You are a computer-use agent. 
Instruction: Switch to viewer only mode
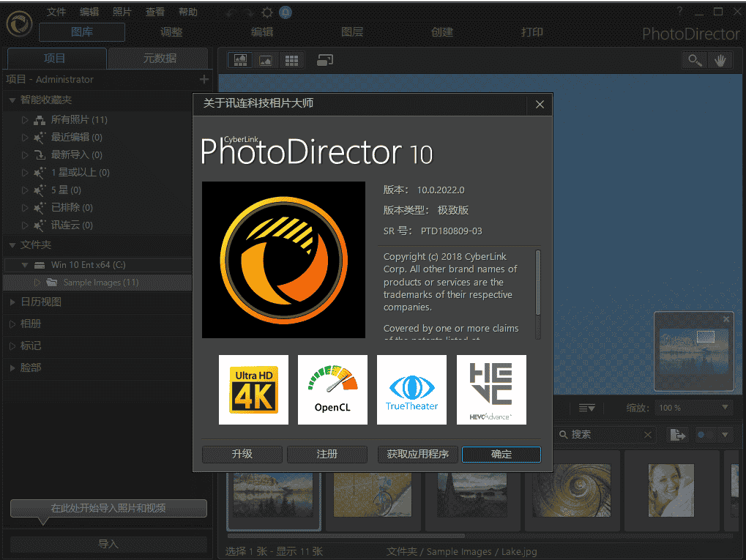tap(266, 60)
